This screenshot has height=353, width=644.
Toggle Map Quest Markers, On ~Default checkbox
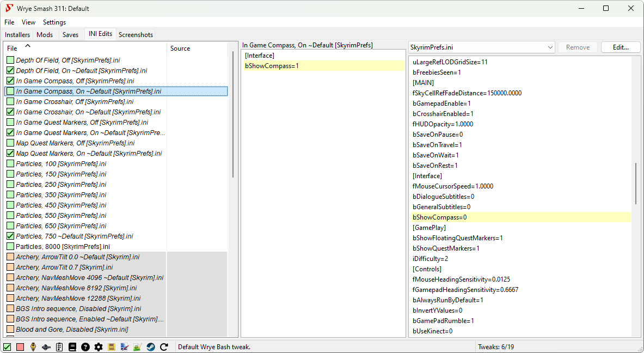pyautogui.click(x=10, y=153)
